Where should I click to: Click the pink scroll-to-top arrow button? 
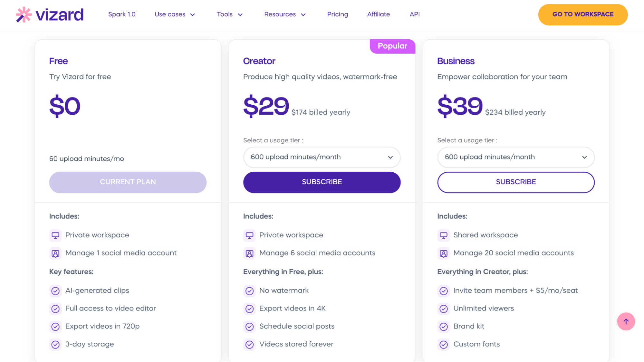coord(626,321)
